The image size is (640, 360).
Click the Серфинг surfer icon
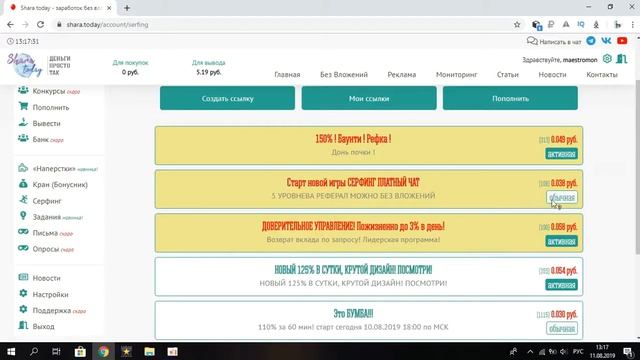(x=23, y=200)
